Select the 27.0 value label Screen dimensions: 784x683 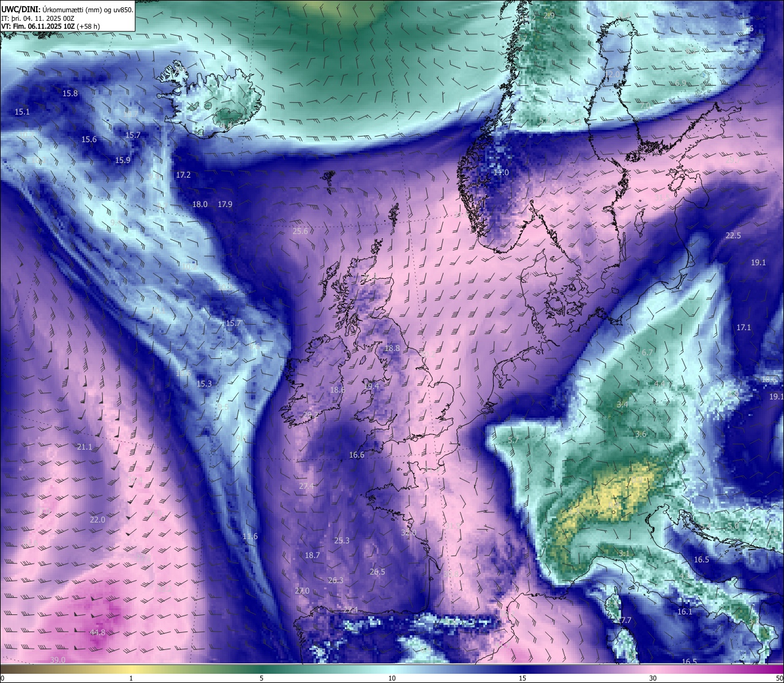point(302,591)
